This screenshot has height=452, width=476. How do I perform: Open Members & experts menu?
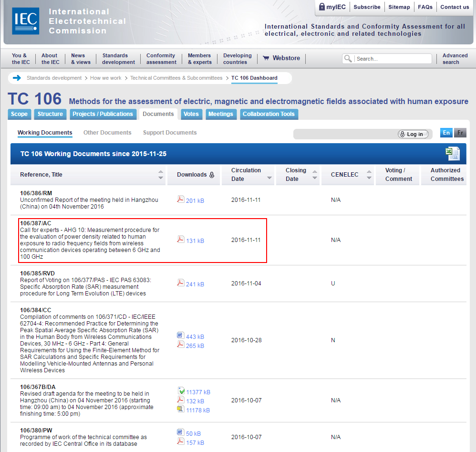[199, 59]
